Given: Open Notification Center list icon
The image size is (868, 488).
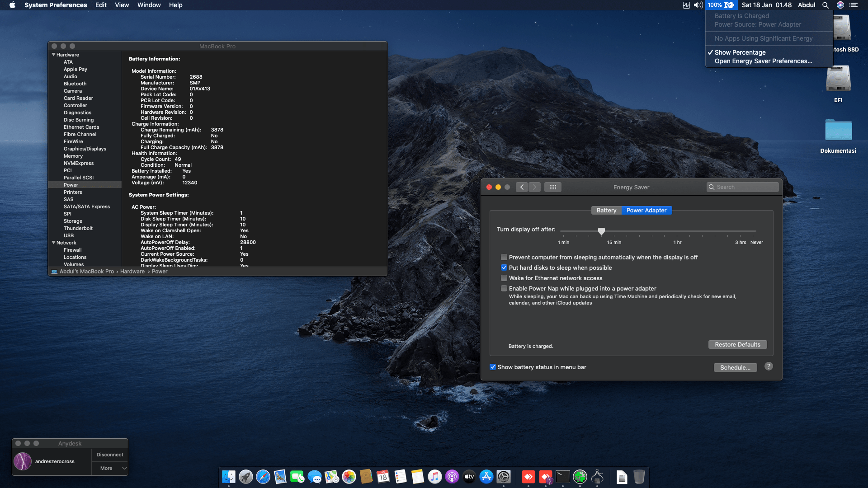Looking at the screenshot, I should coord(854,5).
